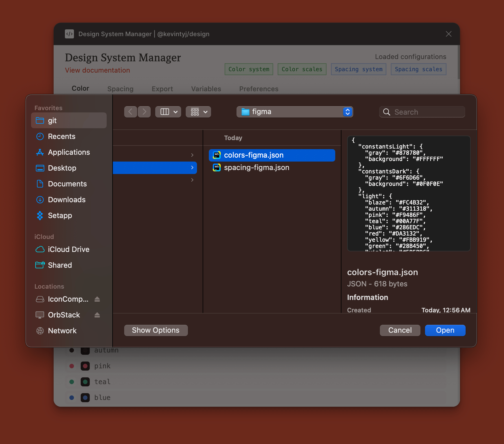The width and height of the screenshot is (504, 444).
Task: Go to the Downloads folder
Action: [x=67, y=200]
